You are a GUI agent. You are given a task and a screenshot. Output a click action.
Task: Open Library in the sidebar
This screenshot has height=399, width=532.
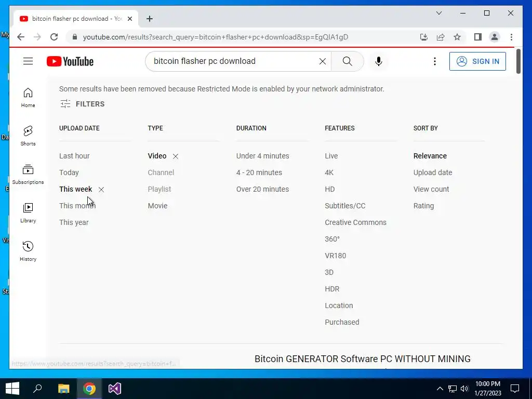[28, 212]
